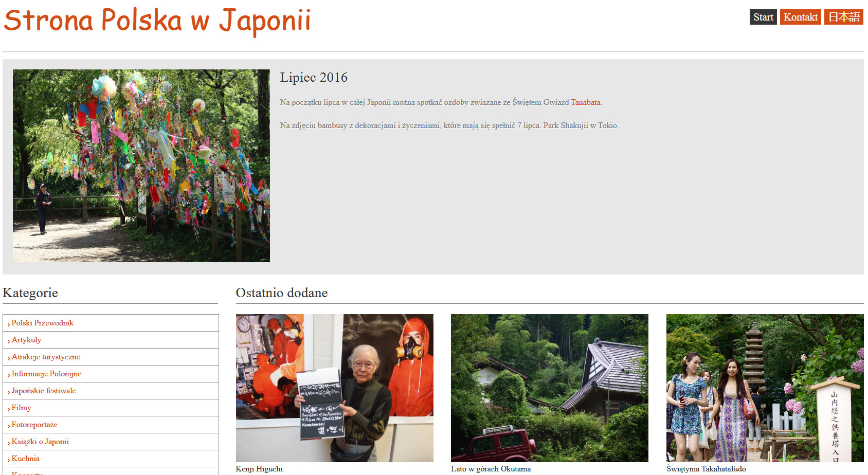
Task: Open Japońskie festiwale category
Action: 44,391
